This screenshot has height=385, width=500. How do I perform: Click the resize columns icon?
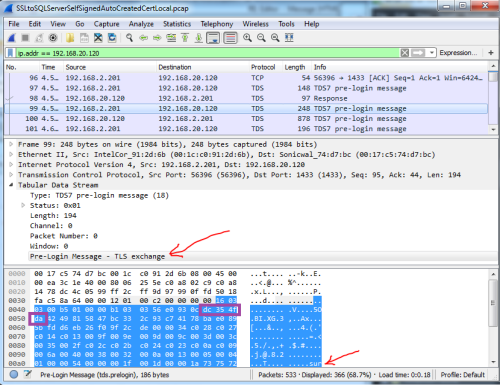click(x=289, y=38)
